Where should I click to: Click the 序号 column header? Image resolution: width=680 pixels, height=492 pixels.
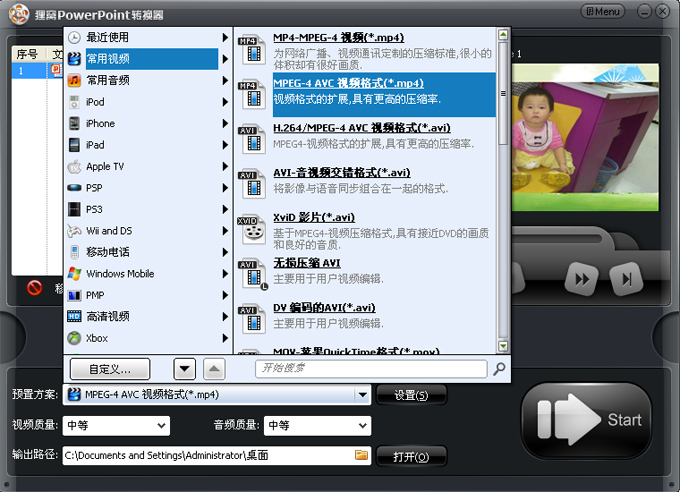pos(29,54)
